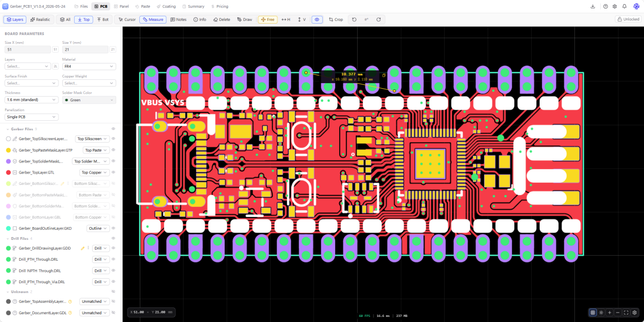Viewport: 644px width, 322px height.
Task: Switch to the Files tab
Action: (x=81, y=7)
